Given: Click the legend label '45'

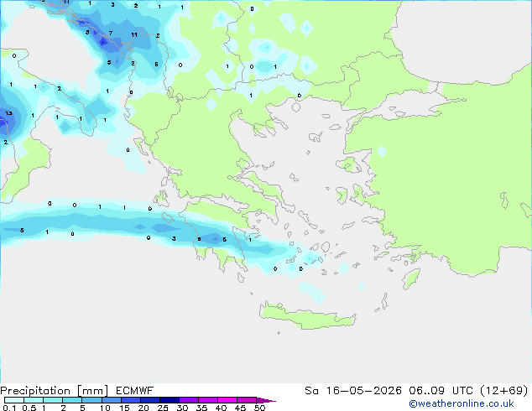Looking at the screenshot, I should click(x=240, y=408).
